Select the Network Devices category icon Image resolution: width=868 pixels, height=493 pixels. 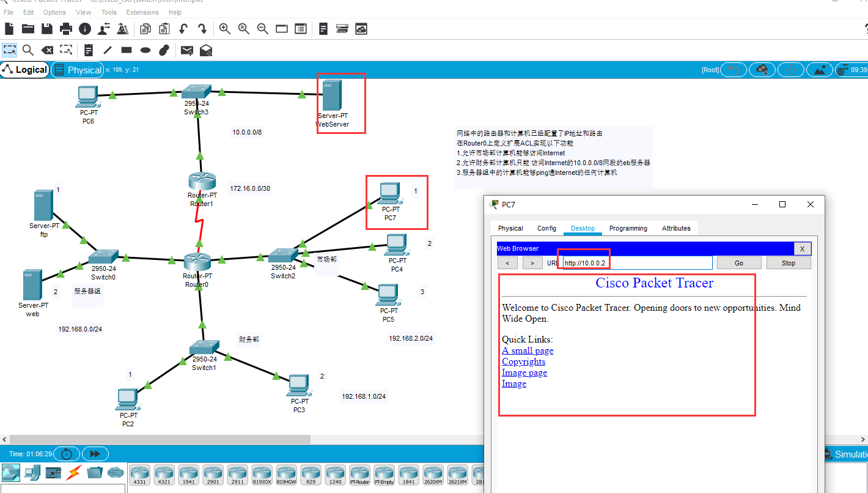pyautogui.click(x=10, y=472)
